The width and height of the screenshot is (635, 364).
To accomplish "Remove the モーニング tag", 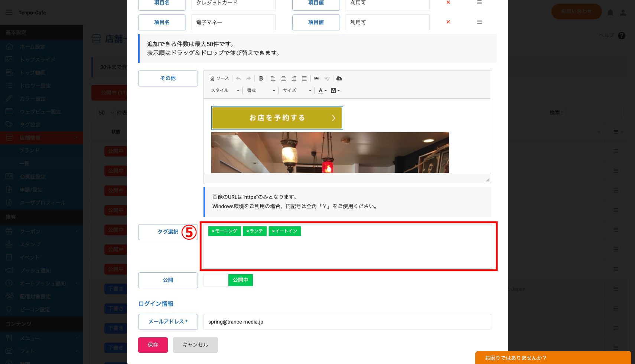I will (x=213, y=231).
